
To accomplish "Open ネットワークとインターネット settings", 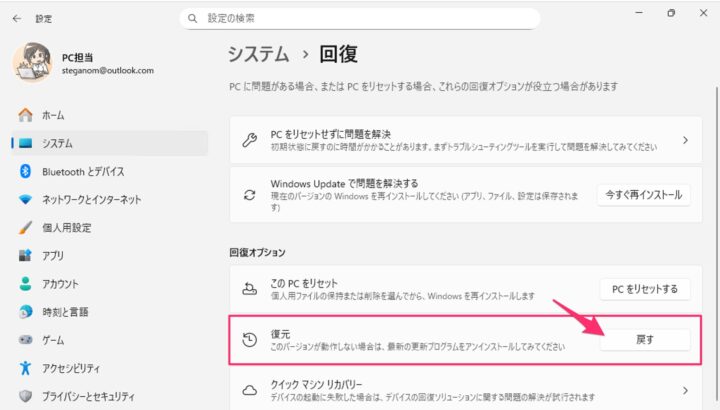I will pyautogui.click(x=91, y=199).
